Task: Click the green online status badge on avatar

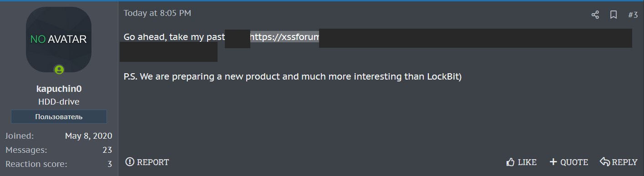Action: pos(59,70)
